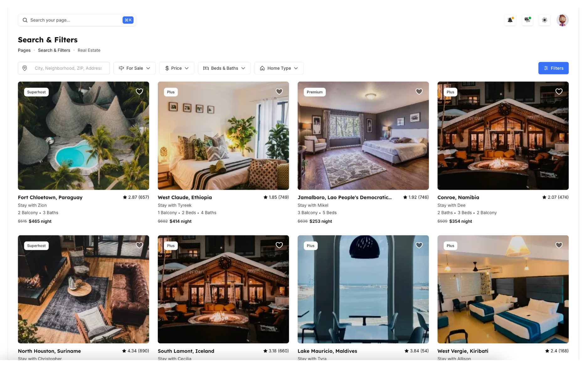This screenshot has width=588, height=368.
Task: Open the North Houston lounge photo
Action: coord(83,289)
